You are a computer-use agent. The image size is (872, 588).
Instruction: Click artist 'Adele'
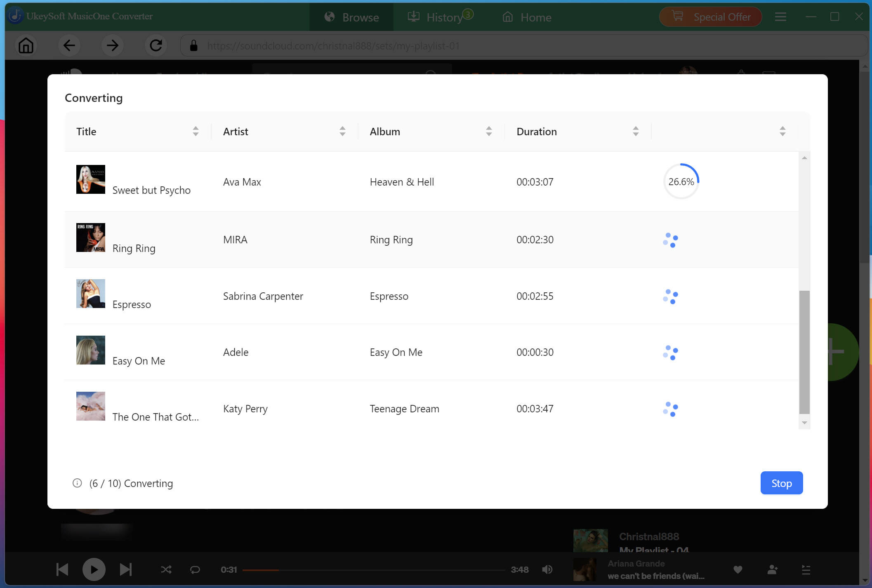point(236,352)
